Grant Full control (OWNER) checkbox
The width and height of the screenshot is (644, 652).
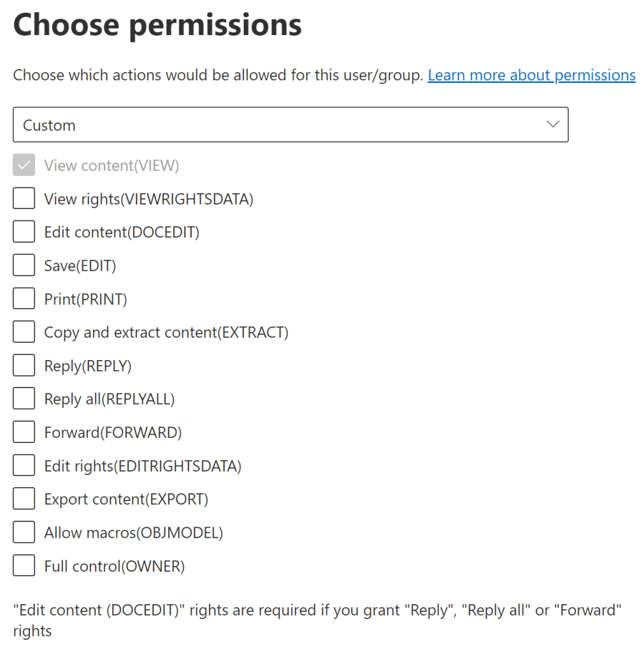click(24, 566)
